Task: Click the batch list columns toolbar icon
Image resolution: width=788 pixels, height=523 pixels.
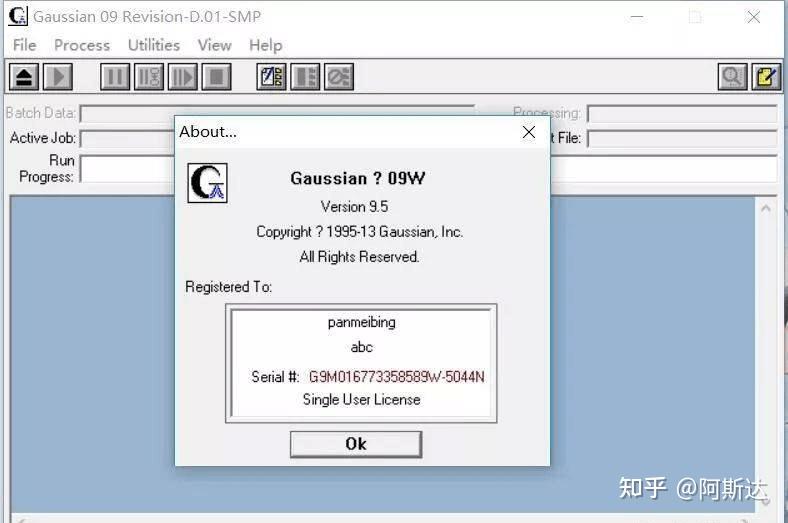Action: [x=305, y=77]
